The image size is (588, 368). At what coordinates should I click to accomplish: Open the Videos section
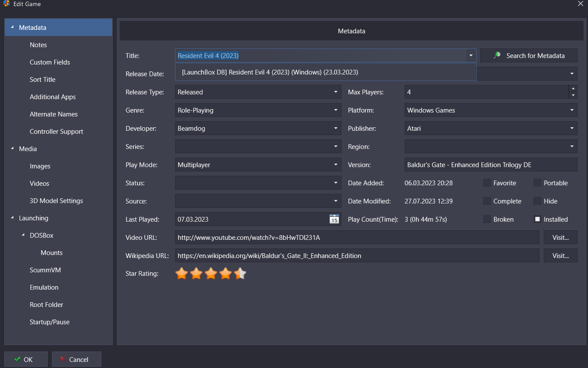(39, 183)
